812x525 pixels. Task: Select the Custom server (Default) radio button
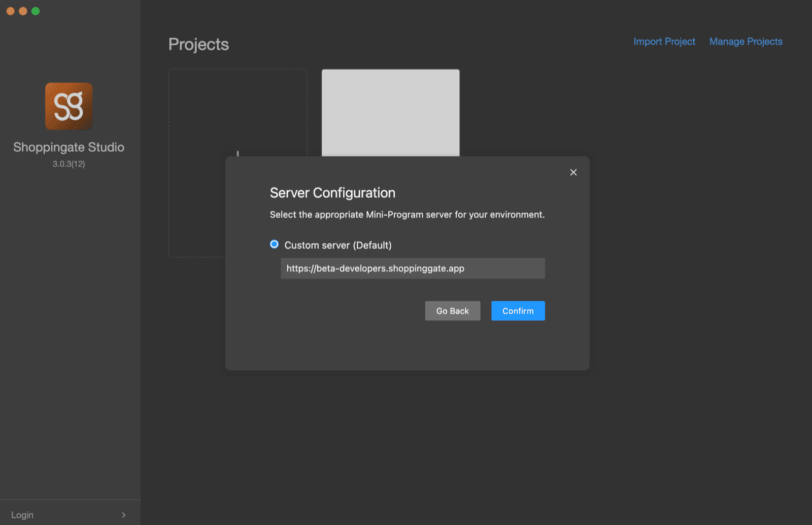click(x=274, y=244)
